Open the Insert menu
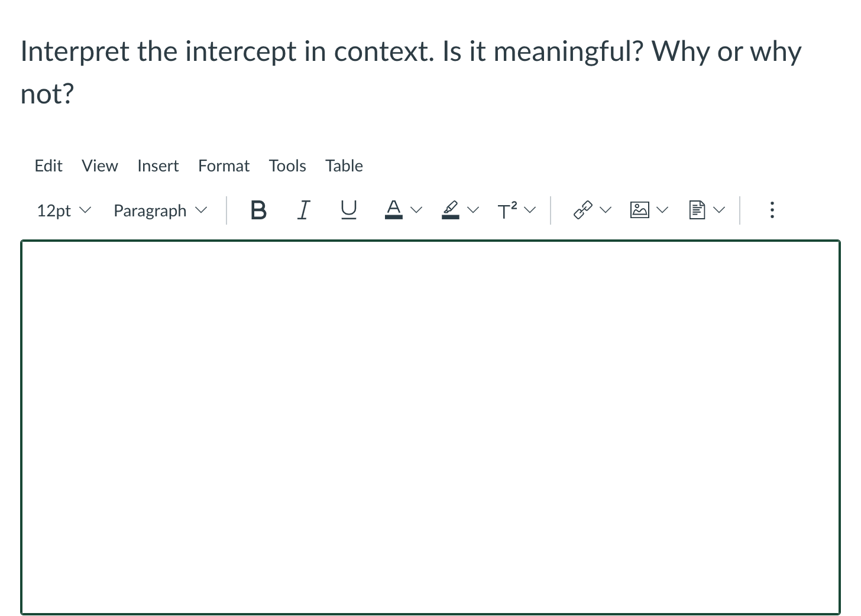861x616 pixels. point(158,166)
